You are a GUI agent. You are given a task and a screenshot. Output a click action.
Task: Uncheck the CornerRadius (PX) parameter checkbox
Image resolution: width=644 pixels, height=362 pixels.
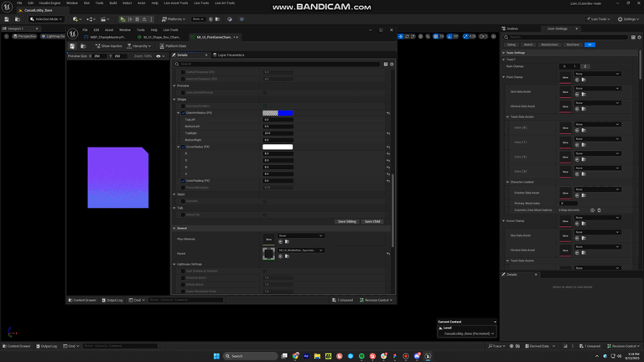tap(183, 147)
